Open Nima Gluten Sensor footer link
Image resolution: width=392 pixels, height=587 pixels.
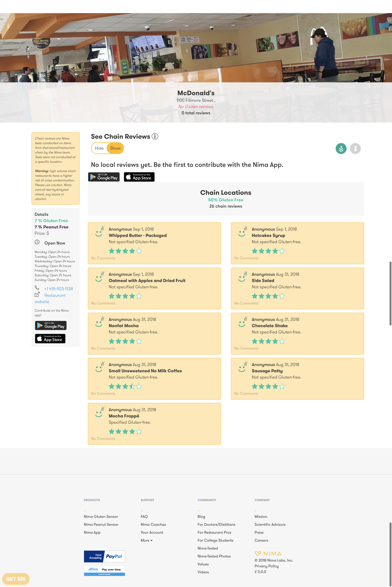click(x=101, y=517)
